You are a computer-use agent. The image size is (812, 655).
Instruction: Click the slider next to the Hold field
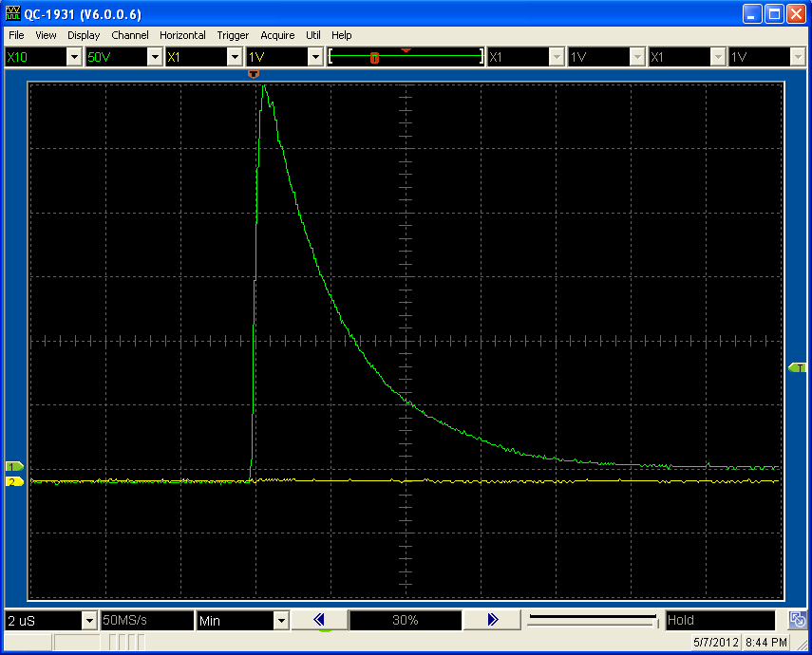pyautogui.click(x=593, y=621)
